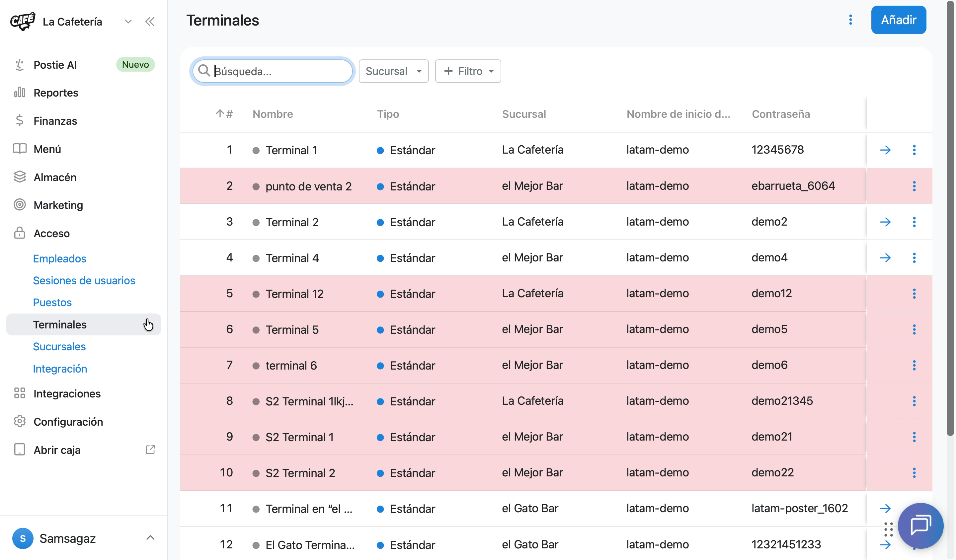The image size is (956, 560).
Task: Select password cell ebarrueta_6064
Action: (x=793, y=186)
